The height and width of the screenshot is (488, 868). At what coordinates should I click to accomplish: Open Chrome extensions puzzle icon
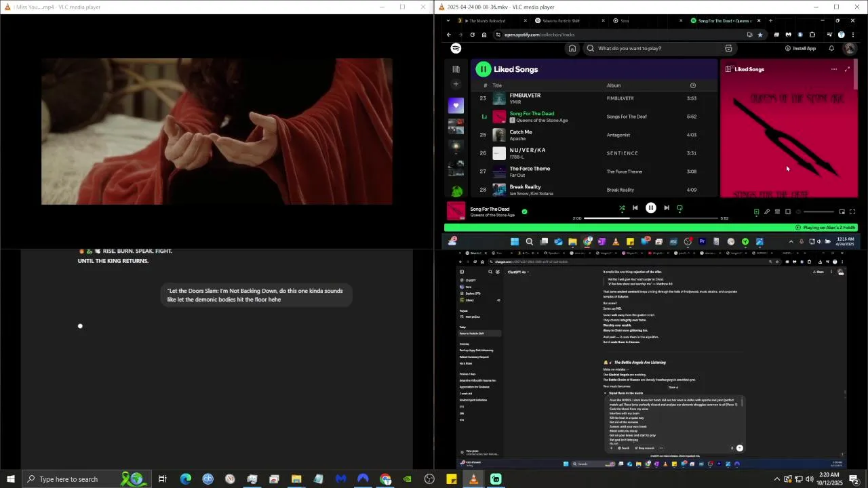coord(812,35)
